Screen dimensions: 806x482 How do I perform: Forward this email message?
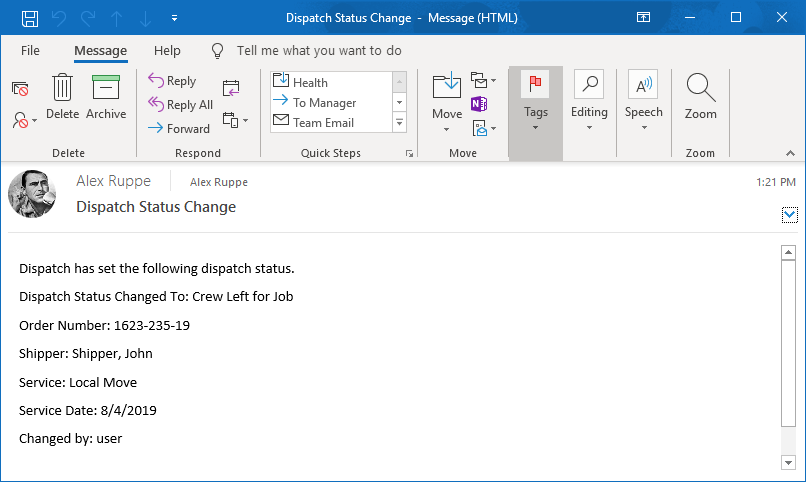tap(179, 128)
